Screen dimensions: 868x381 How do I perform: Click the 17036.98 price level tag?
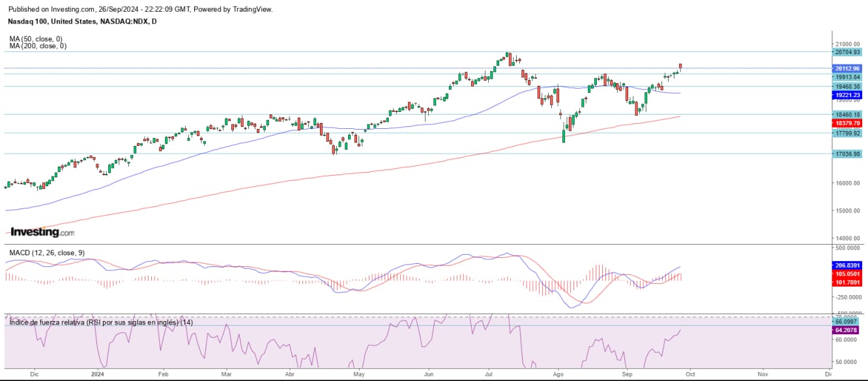tap(847, 154)
